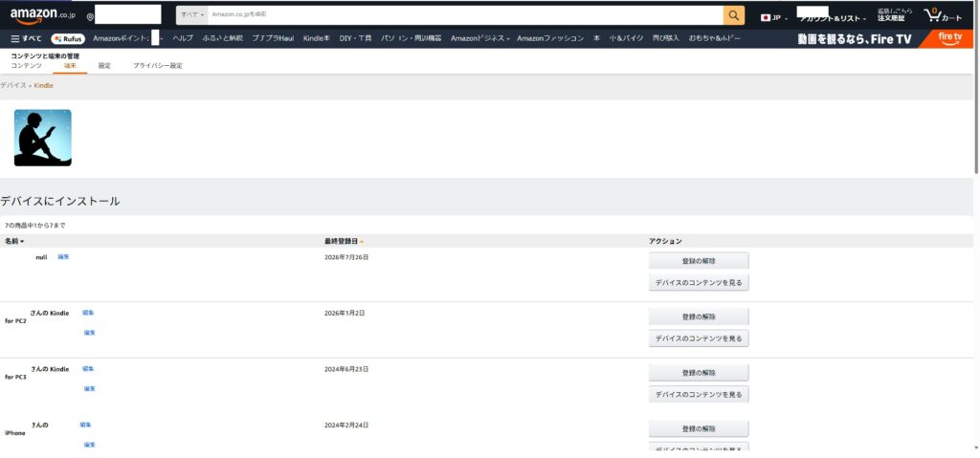Click the delivery location pin icon
Screen dimensions: 980x458
(90, 17)
